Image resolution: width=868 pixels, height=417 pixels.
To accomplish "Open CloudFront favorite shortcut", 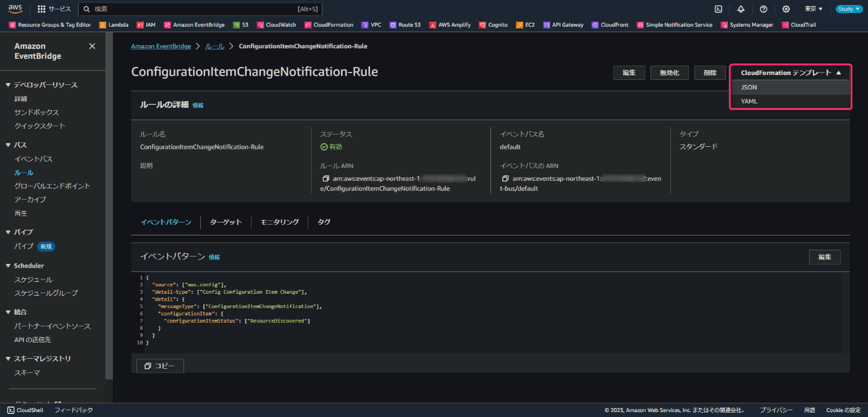I will pos(610,25).
